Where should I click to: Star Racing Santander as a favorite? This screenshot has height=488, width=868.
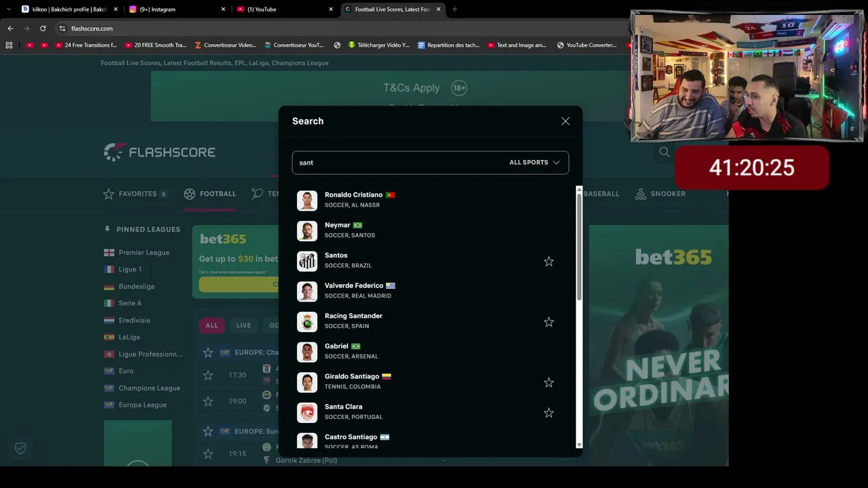549,322
